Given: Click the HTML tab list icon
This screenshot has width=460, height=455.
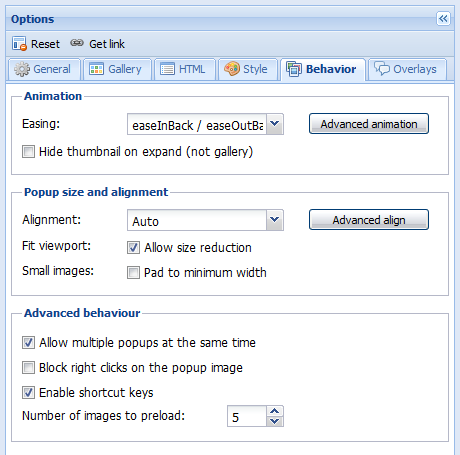Looking at the screenshot, I should (167, 69).
